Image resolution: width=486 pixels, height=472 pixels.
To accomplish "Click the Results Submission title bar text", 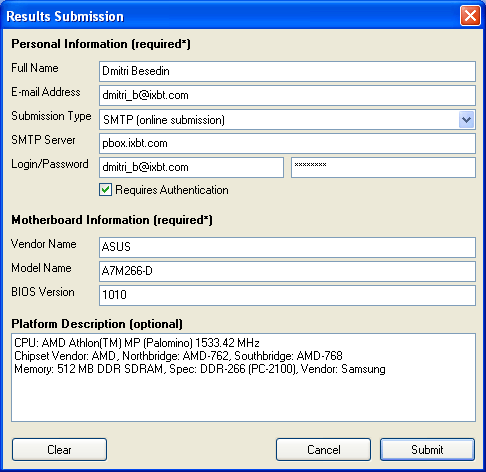I will [x=65, y=16].
